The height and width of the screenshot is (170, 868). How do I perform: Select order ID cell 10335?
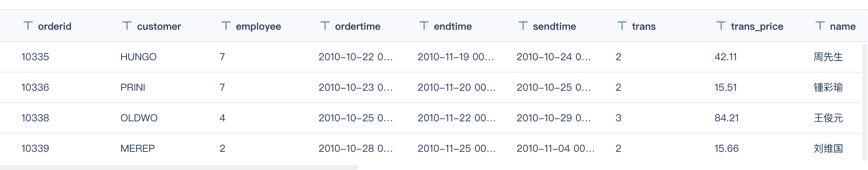pos(35,57)
